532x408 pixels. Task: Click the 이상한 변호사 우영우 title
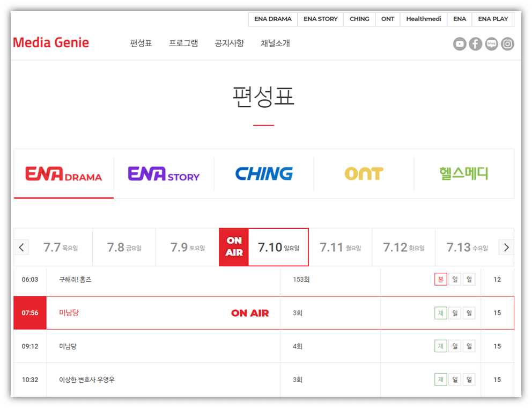(87, 380)
